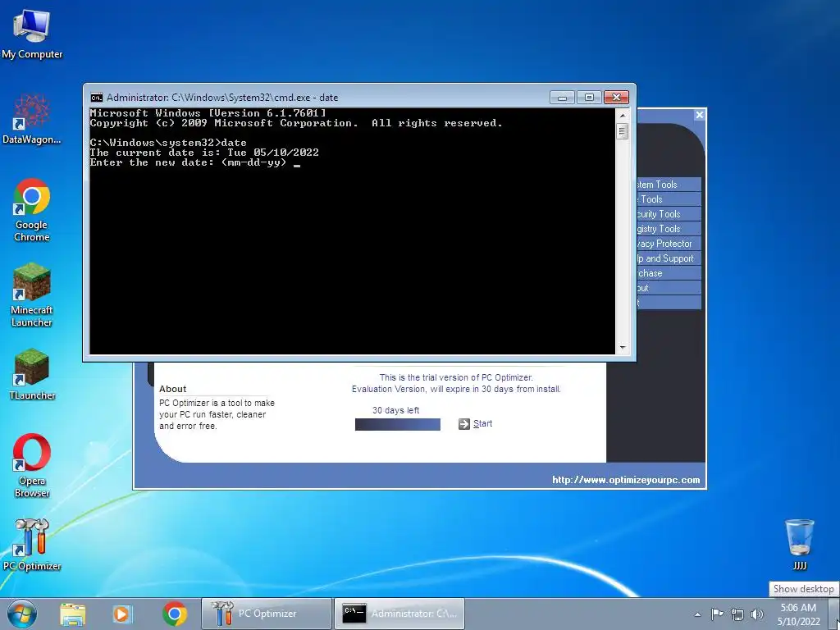Image resolution: width=840 pixels, height=630 pixels.
Task: Close the cmd.exe window
Action: coord(616,98)
